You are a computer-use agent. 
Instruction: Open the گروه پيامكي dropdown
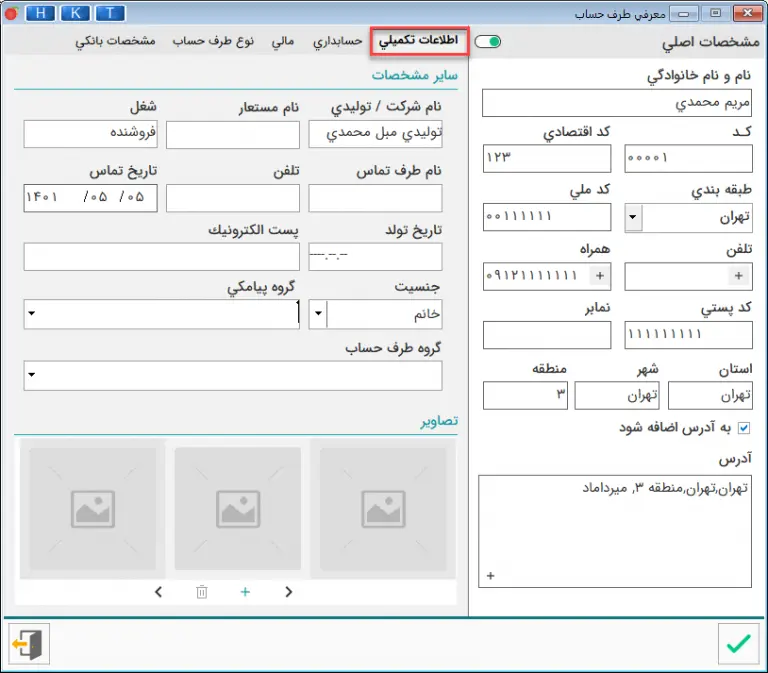click(31, 314)
